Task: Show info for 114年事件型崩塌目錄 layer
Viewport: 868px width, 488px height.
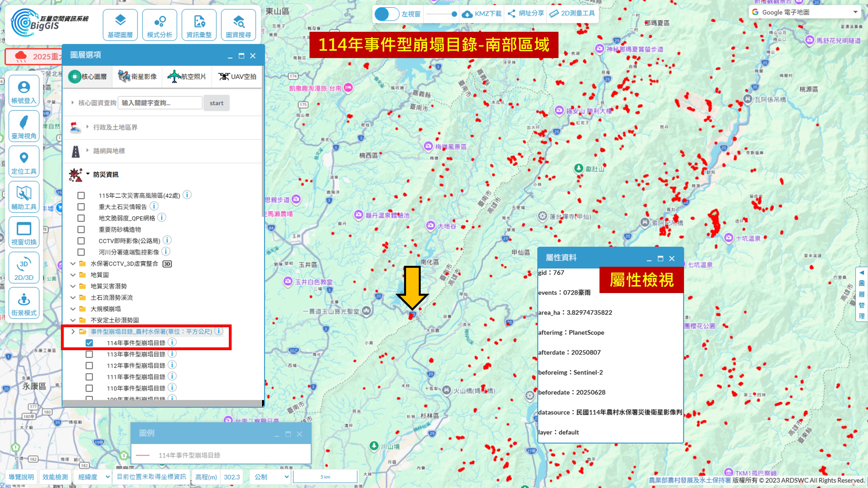Action: 172,342
